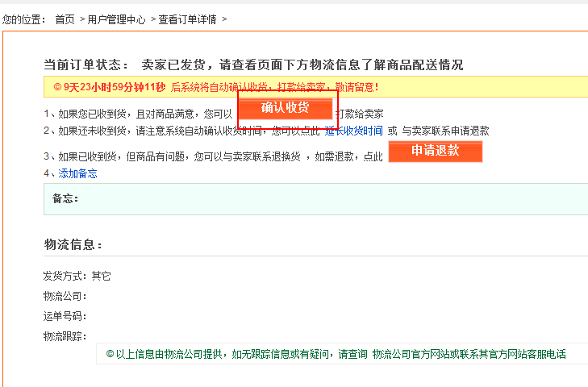Click the countdown text 9天23小时59分钟11秒
Screen dimensions: 588x387
[x=115, y=87]
